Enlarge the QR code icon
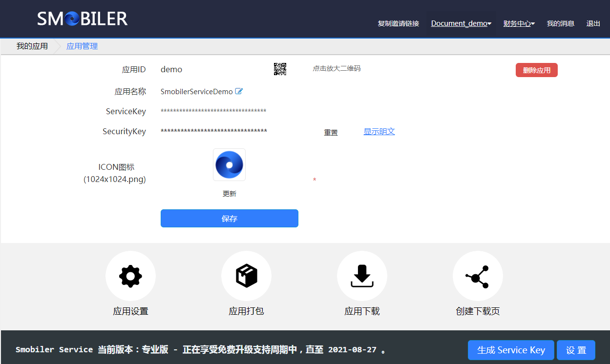The height and width of the screenshot is (364, 610). [x=280, y=69]
